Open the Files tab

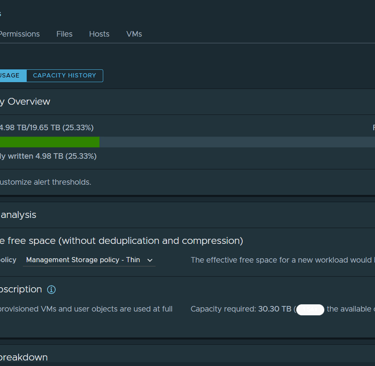coord(64,34)
